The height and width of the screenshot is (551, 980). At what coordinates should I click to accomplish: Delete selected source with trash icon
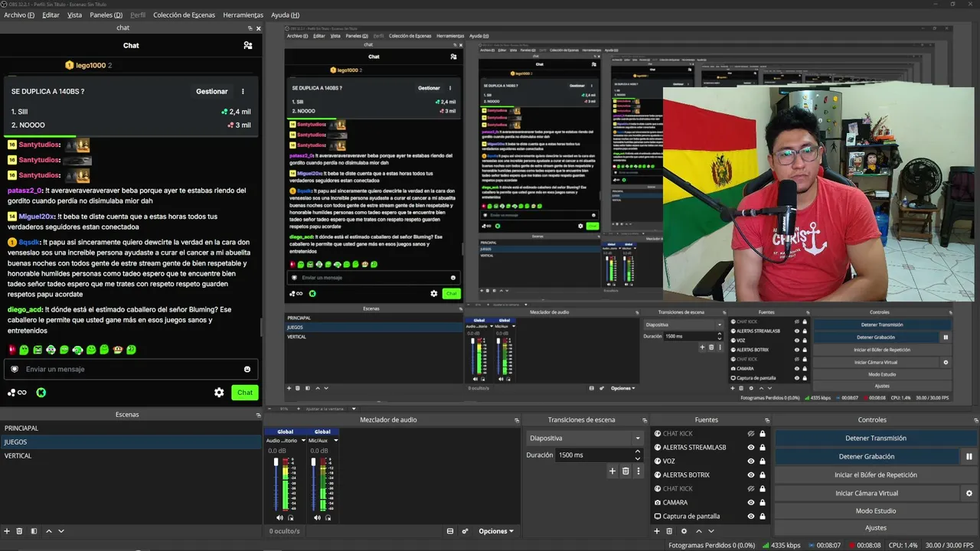coord(670,531)
